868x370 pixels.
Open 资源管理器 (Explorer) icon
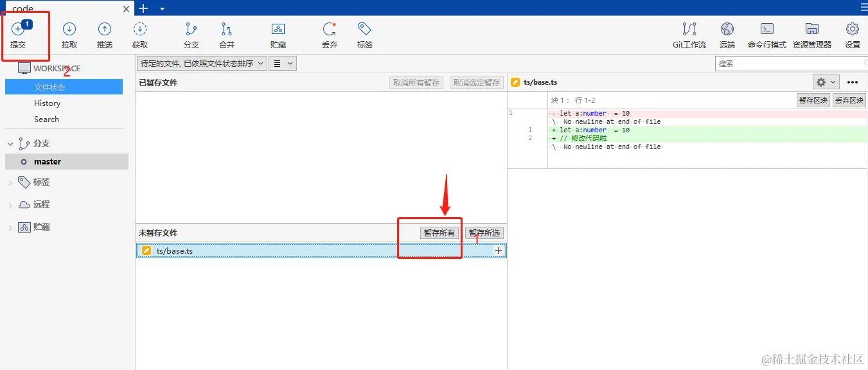pos(812,30)
